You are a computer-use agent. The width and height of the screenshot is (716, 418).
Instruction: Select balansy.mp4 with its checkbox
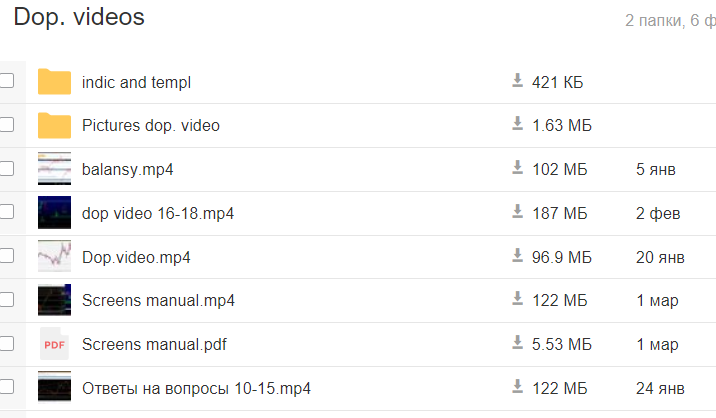[7, 169]
